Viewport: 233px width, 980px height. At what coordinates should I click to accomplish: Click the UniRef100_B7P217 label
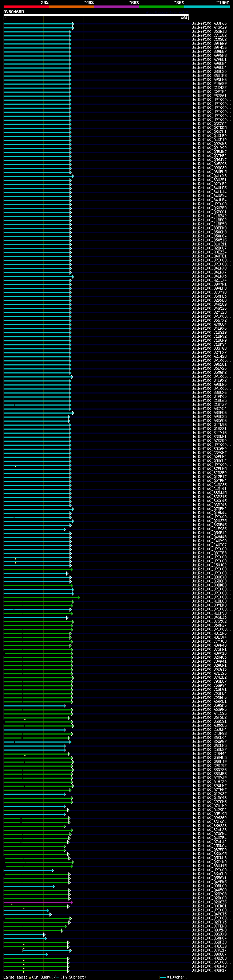pyautogui.click(x=209, y=950)
